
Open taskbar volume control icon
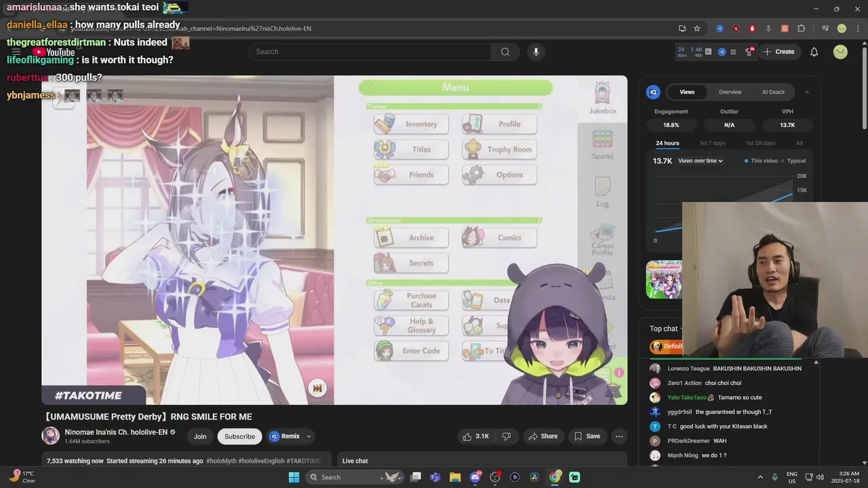[820, 477]
